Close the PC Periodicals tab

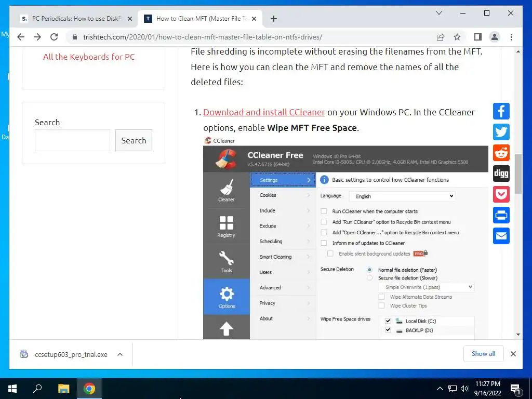[x=129, y=19]
